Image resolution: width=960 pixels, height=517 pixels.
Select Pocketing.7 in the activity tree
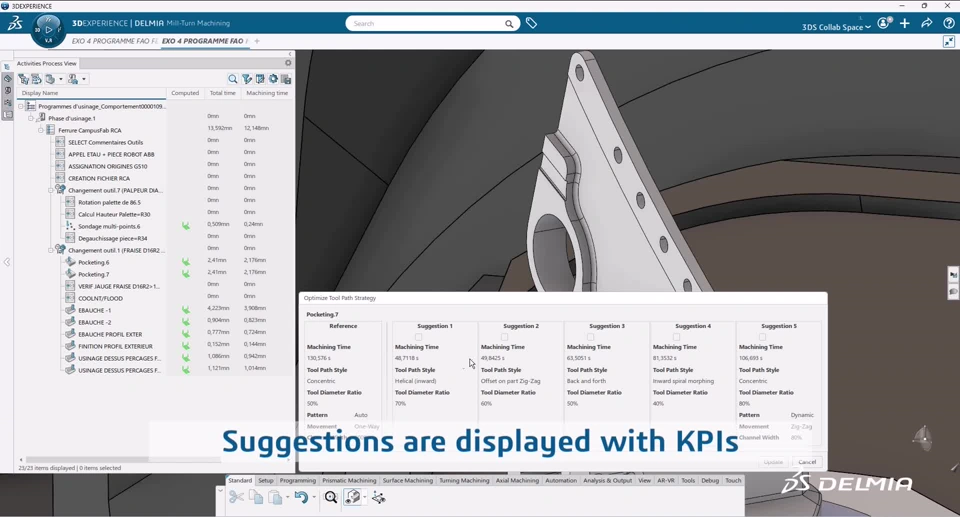coord(94,274)
